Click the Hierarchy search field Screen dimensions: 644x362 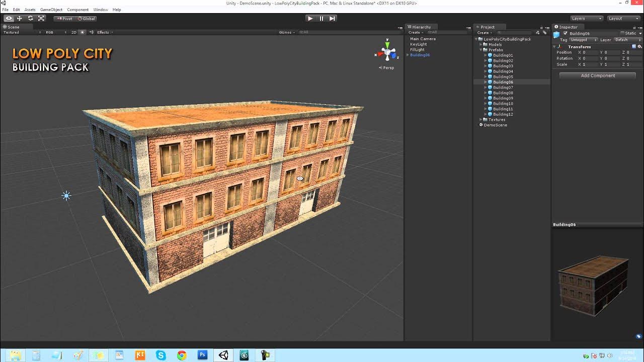point(448,32)
